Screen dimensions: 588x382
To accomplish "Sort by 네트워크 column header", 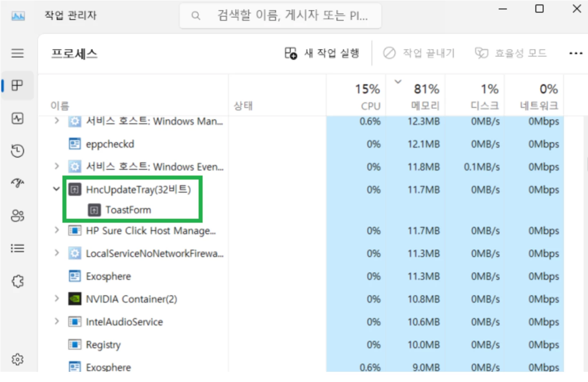I will point(534,96).
